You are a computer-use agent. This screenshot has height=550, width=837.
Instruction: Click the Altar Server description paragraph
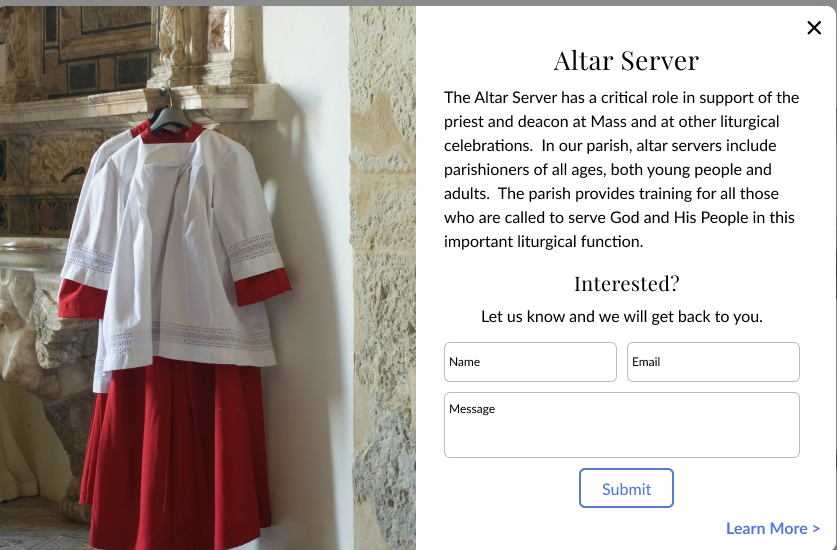point(622,169)
